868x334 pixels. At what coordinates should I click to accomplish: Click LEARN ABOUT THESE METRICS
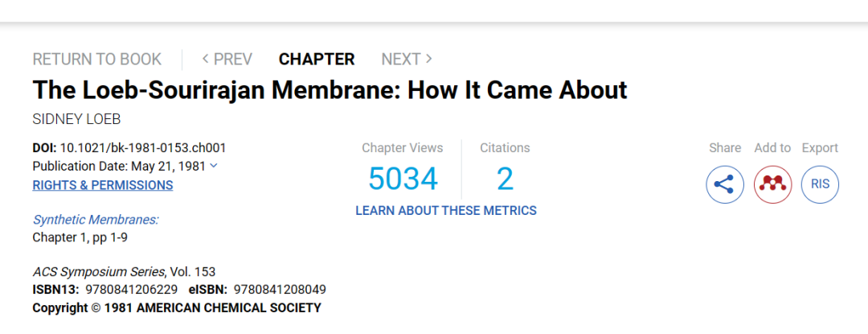pos(445,211)
